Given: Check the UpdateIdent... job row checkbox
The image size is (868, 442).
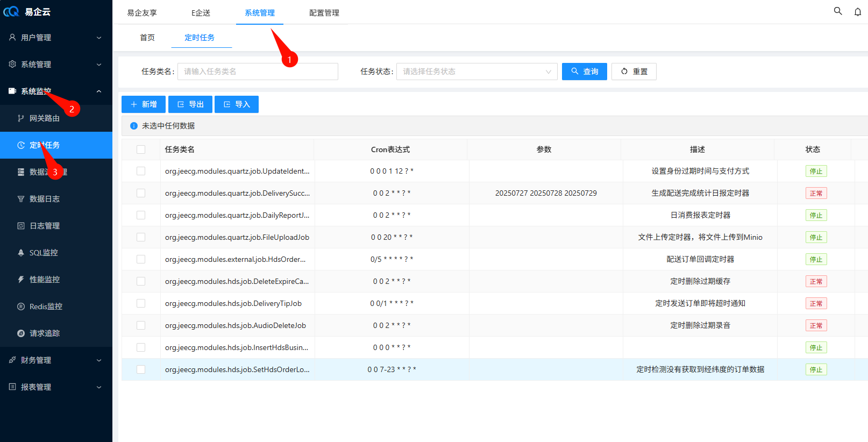Looking at the screenshot, I should (x=141, y=171).
